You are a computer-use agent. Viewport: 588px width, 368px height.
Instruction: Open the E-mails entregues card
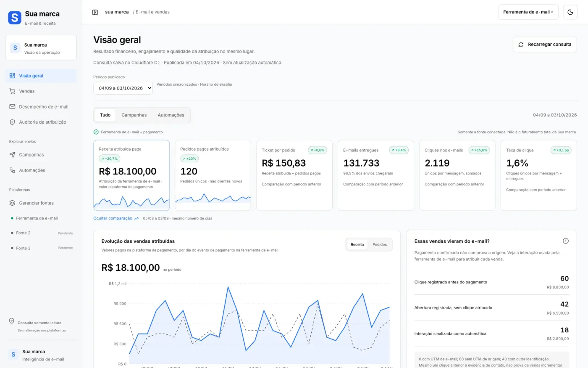coord(376,175)
